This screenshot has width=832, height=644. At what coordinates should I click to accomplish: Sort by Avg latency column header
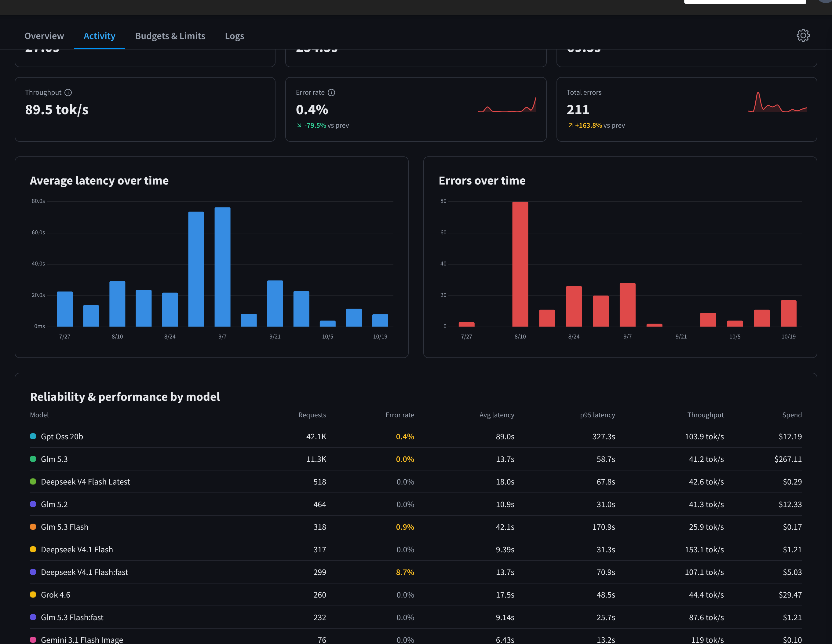(497, 415)
